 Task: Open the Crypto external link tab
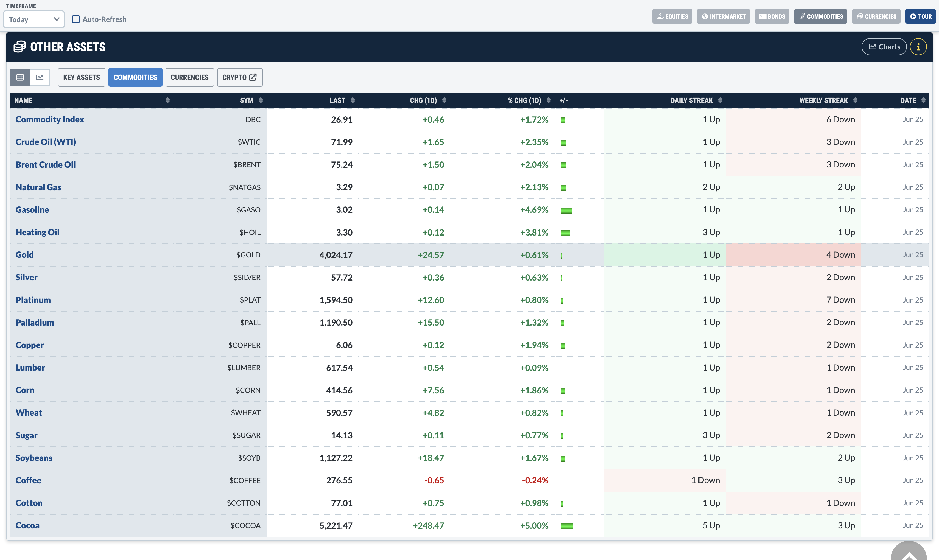(240, 77)
